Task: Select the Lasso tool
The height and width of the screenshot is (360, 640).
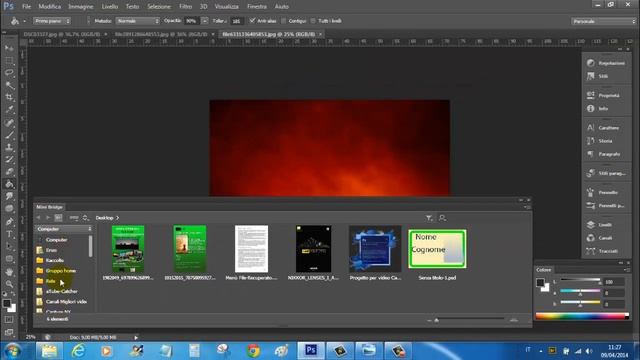Action: click(x=9, y=73)
